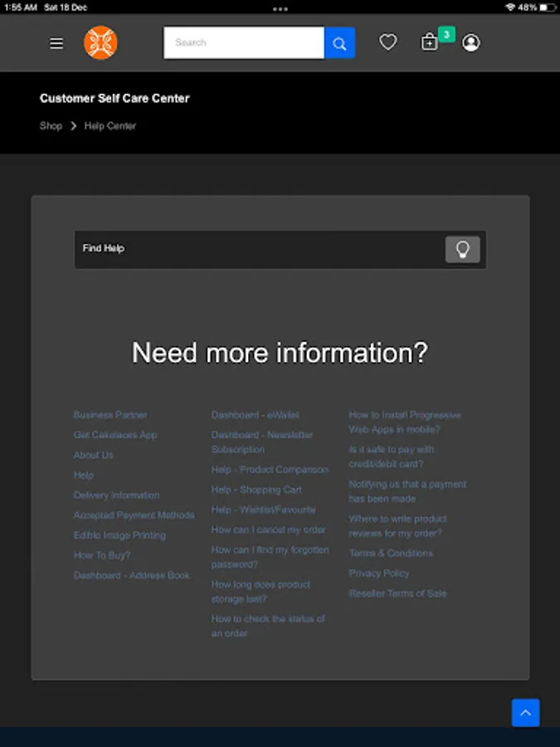Focus the top Search input field
This screenshot has height=747, width=560.
coord(244,43)
